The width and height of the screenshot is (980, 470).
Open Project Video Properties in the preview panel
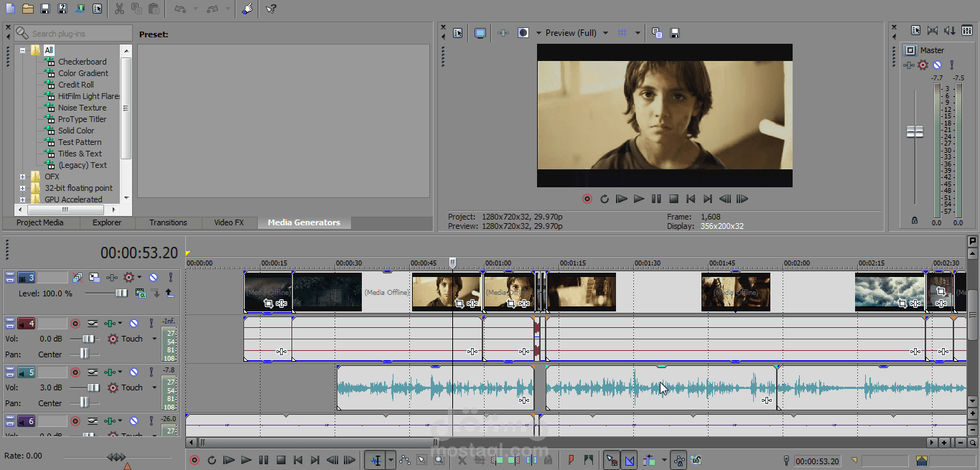pos(457,33)
